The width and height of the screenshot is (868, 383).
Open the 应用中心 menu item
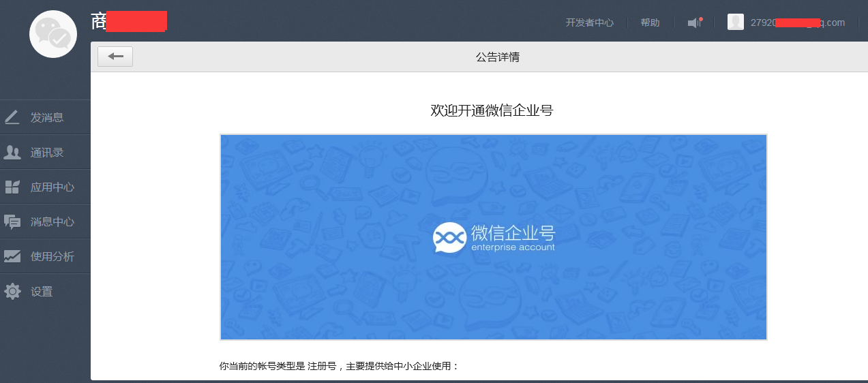pyautogui.click(x=45, y=187)
